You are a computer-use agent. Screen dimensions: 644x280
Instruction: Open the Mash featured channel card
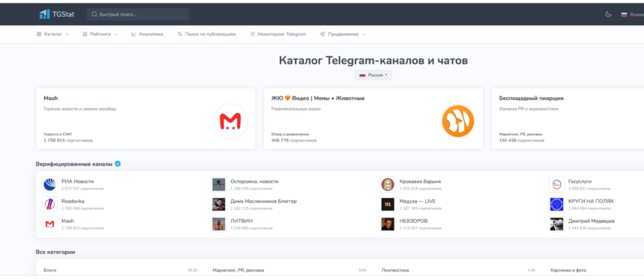[x=146, y=119]
